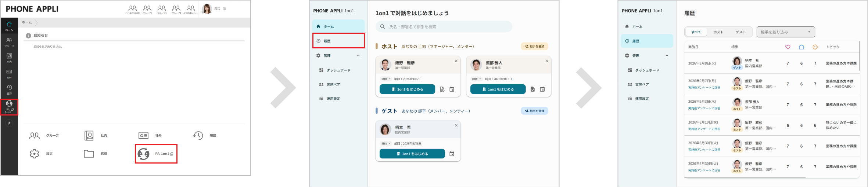Screen dimensions: 868x187
Task: Open the calendar icon on 柄本 希 card
Action: (452, 154)
